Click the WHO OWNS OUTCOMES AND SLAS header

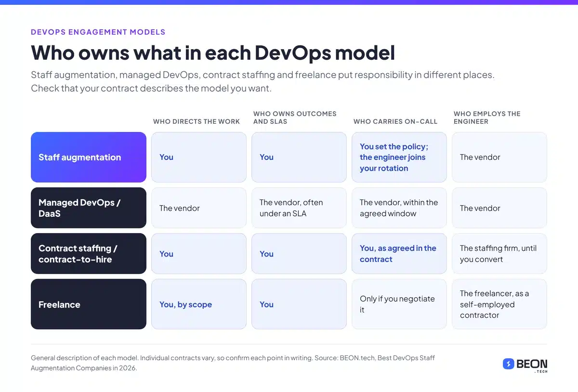pyautogui.click(x=295, y=118)
